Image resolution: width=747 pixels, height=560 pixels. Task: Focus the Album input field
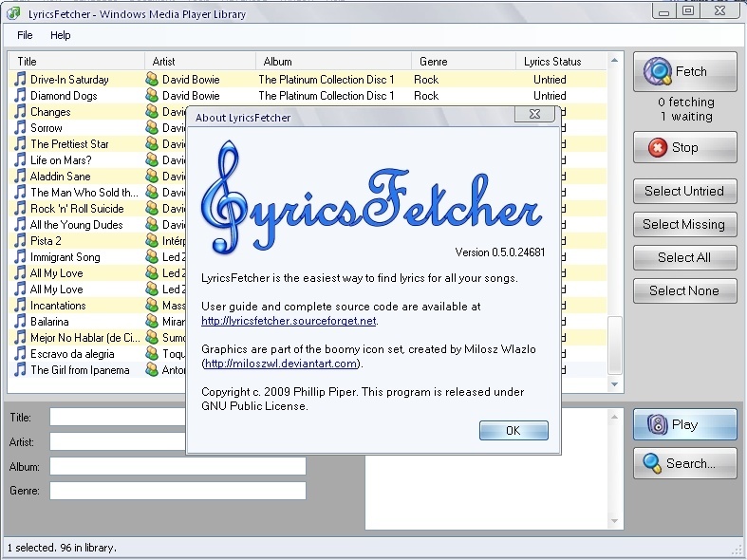coord(177,466)
